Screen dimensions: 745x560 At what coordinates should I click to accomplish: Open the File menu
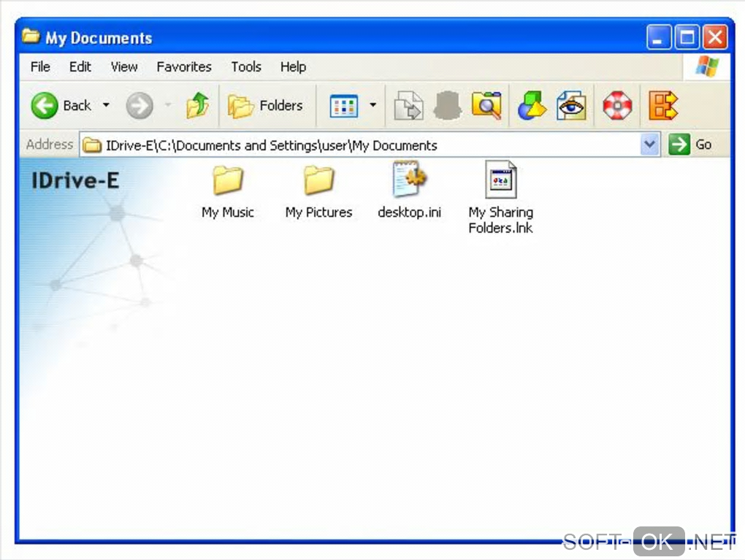click(40, 67)
